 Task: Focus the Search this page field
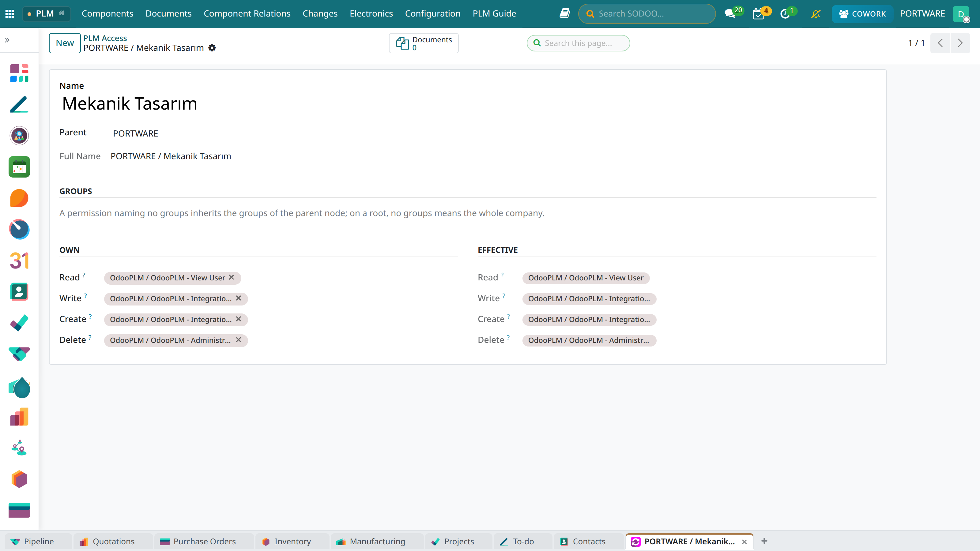coord(578,43)
